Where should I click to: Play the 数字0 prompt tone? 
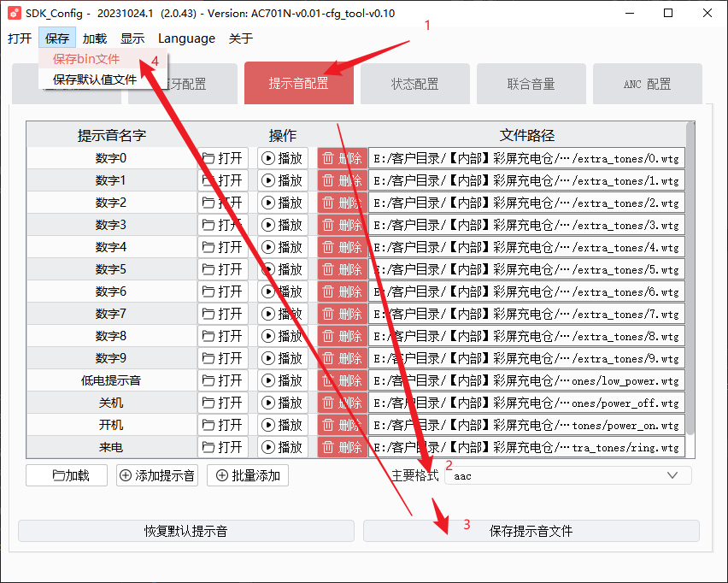point(283,158)
